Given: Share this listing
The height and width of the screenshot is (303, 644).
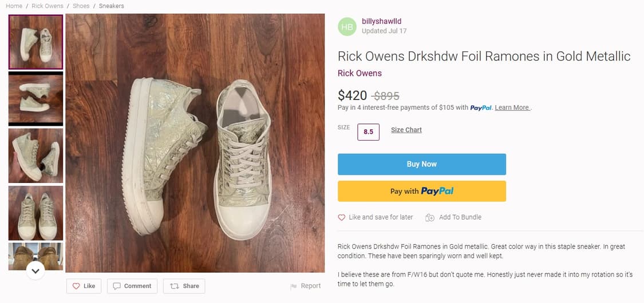Looking at the screenshot, I should pyautogui.click(x=184, y=286).
